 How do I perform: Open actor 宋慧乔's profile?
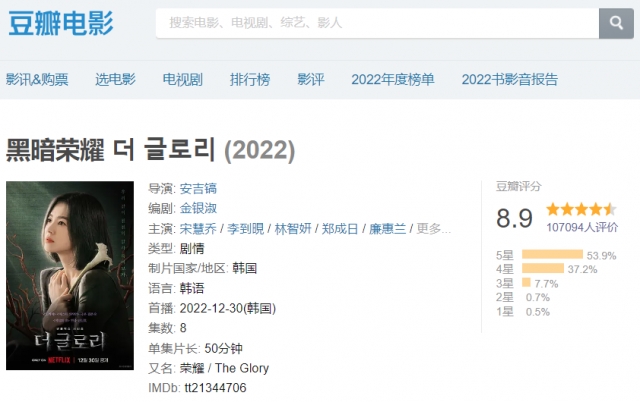coord(198,229)
